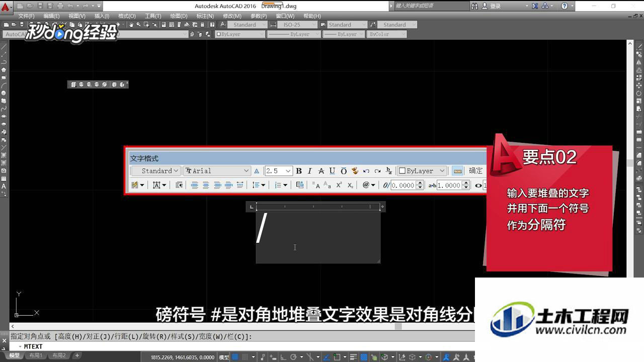The image size is (644, 362).
Task: Open the 帮助(H) menu
Action: [x=312, y=16]
